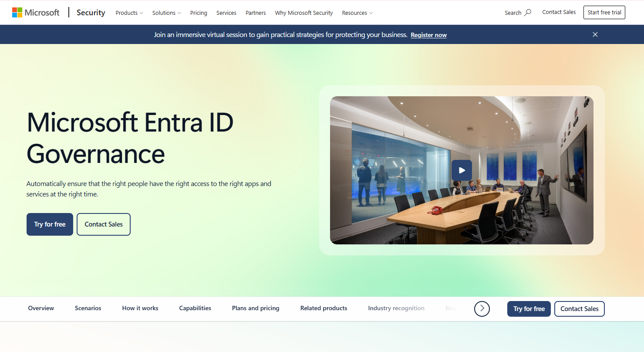This screenshot has height=352, width=644.
Task: Jump to the Scenarios section tab
Action: (88, 308)
